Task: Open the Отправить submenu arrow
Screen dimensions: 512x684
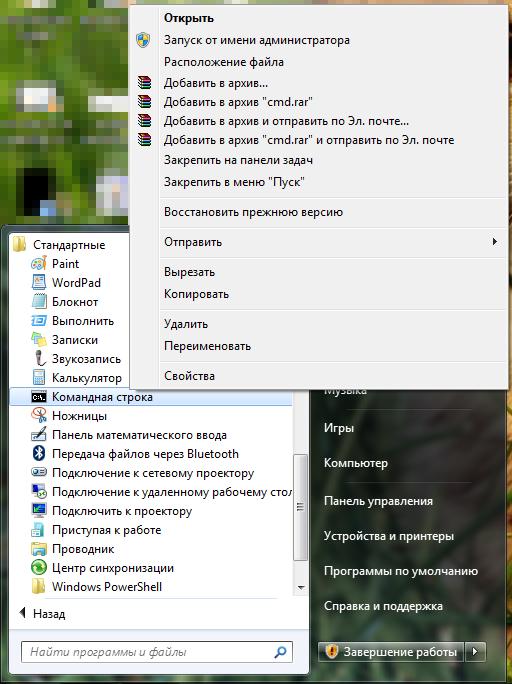Action: (x=495, y=242)
